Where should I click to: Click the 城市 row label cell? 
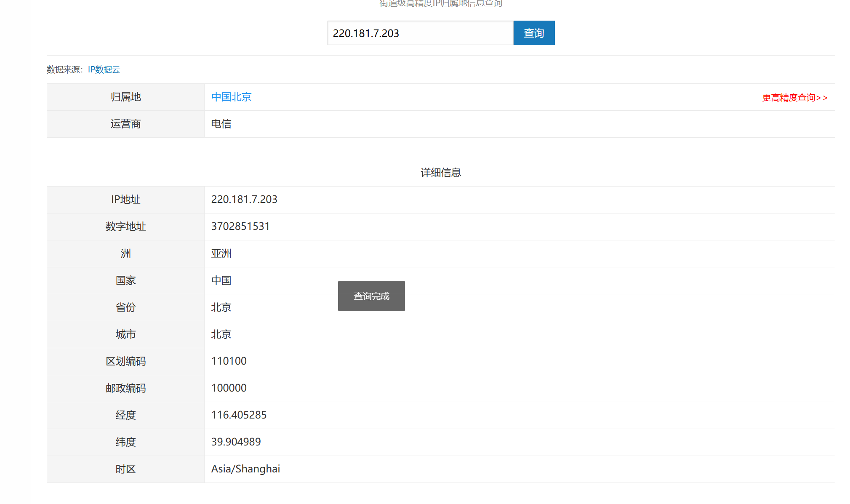125,334
